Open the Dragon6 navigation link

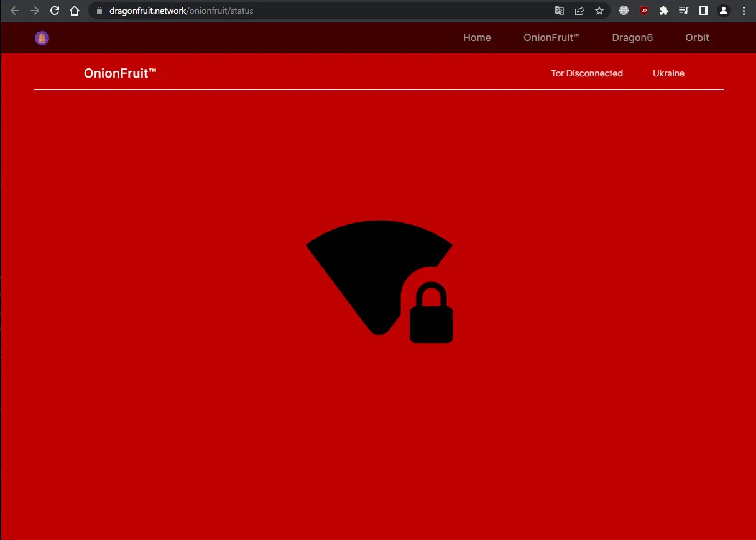(632, 38)
